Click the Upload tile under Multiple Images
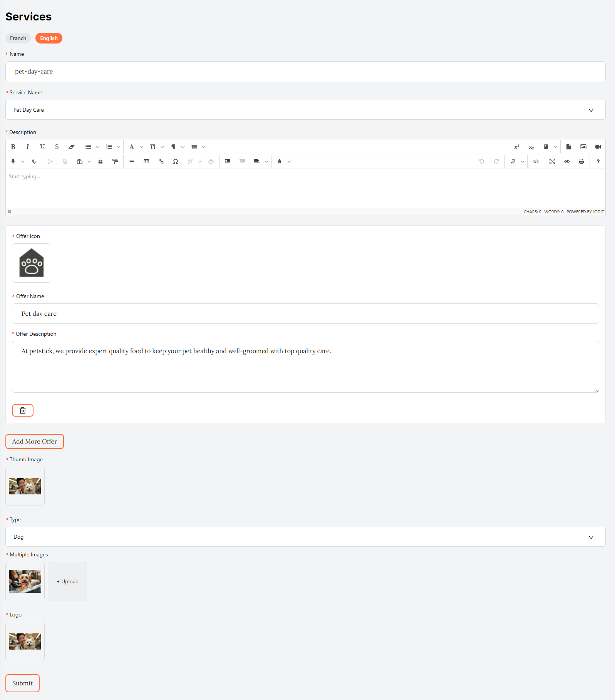 pyautogui.click(x=67, y=581)
